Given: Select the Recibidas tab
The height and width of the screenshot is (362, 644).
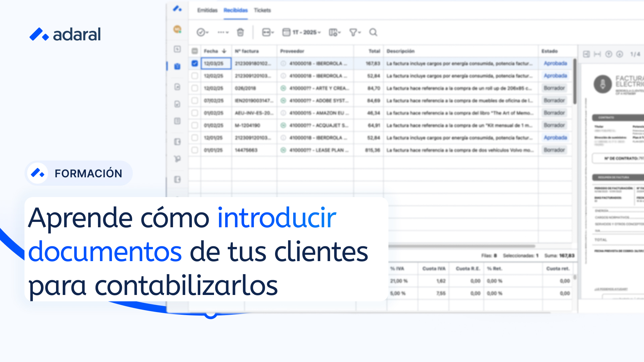Looking at the screenshot, I should [235, 10].
